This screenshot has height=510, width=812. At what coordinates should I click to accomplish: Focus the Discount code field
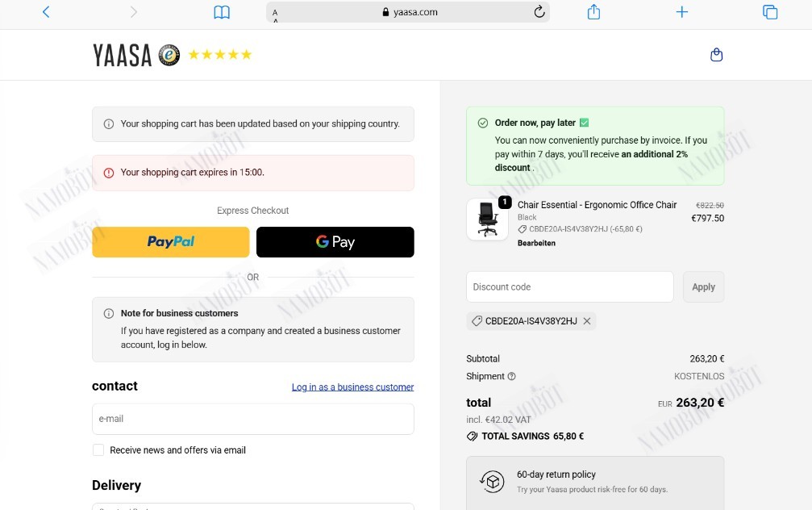coord(569,286)
